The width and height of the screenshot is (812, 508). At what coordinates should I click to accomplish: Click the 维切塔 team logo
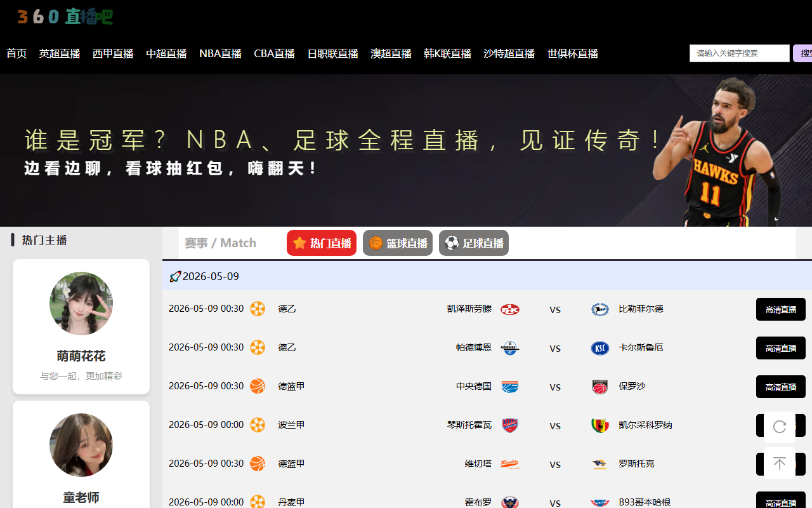pyautogui.click(x=510, y=464)
